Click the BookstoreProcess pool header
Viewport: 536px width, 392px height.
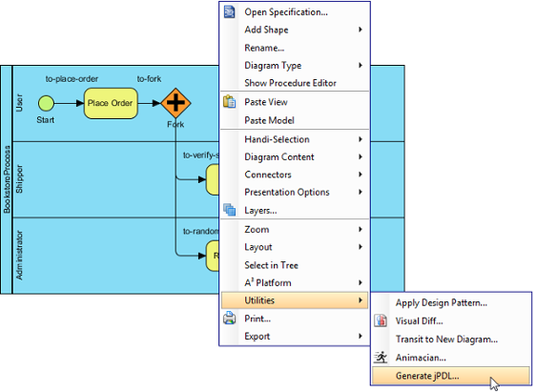7,179
